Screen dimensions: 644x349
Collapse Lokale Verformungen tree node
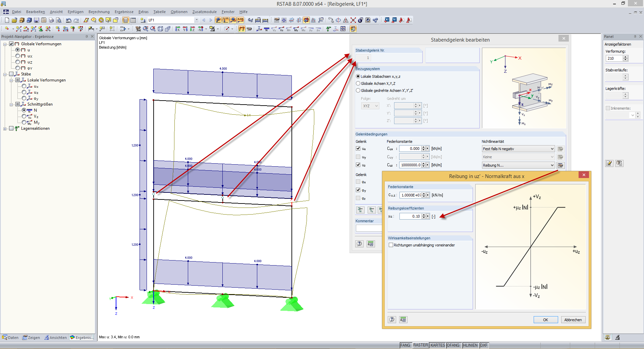click(11, 80)
